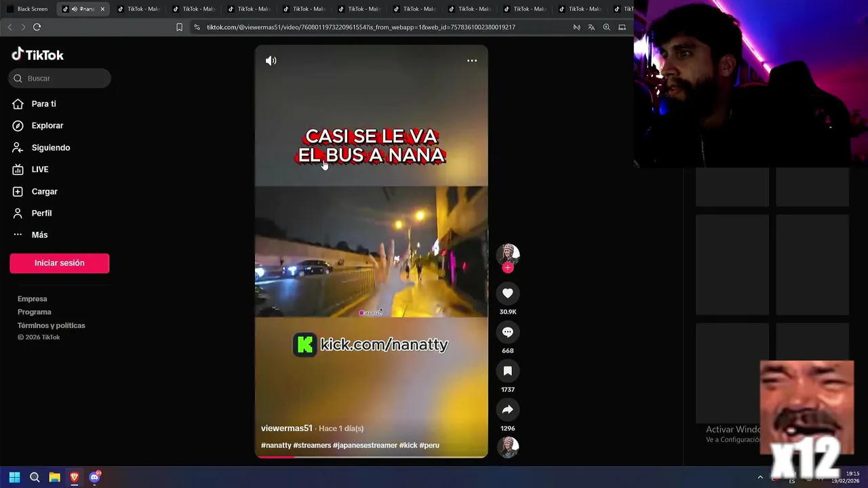Open File Explorer from the taskbar
The image size is (868, 488).
point(54,477)
